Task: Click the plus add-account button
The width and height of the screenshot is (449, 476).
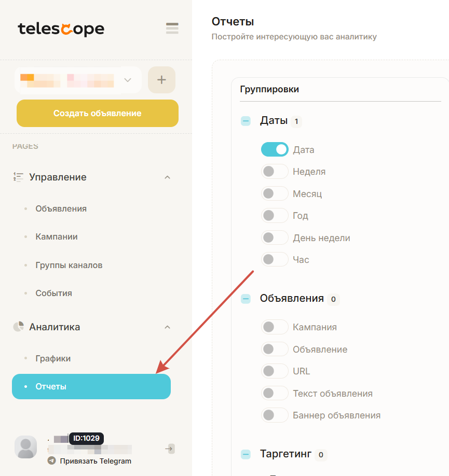Action: 161,80
